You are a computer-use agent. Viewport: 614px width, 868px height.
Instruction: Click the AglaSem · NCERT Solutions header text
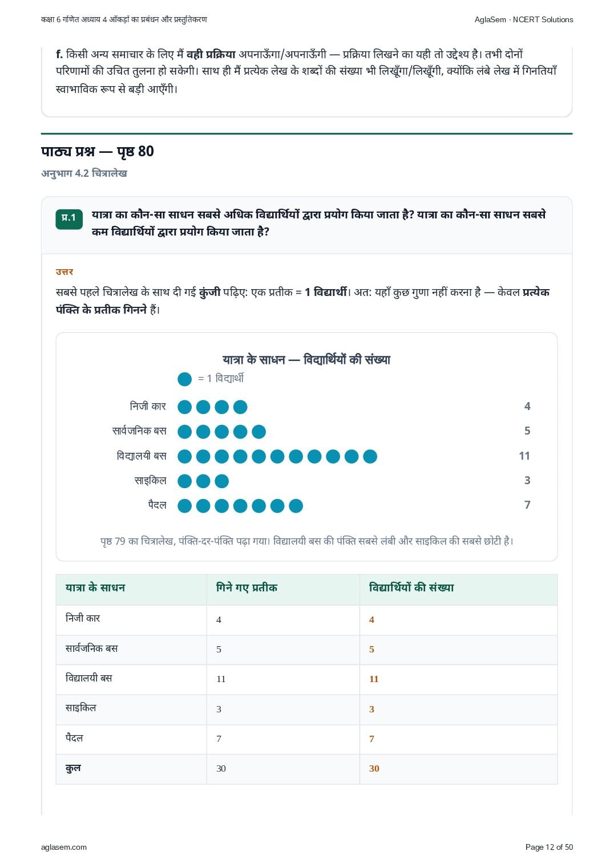pyautogui.click(x=524, y=19)
